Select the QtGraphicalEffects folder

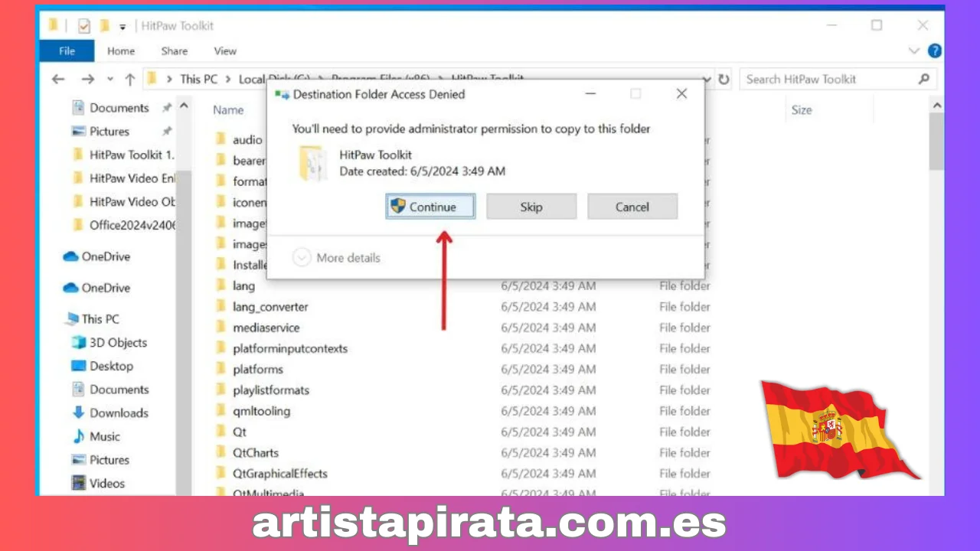pyautogui.click(x=280, y=474)
